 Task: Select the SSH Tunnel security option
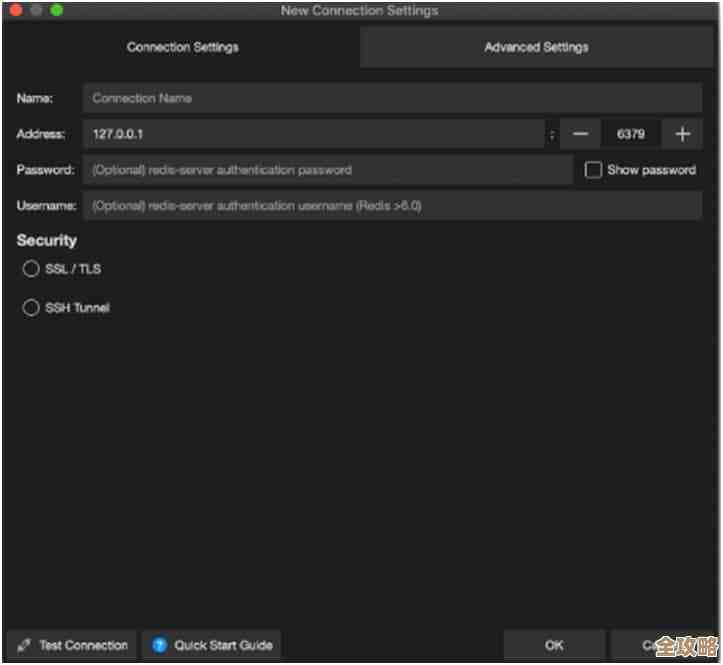31,308
